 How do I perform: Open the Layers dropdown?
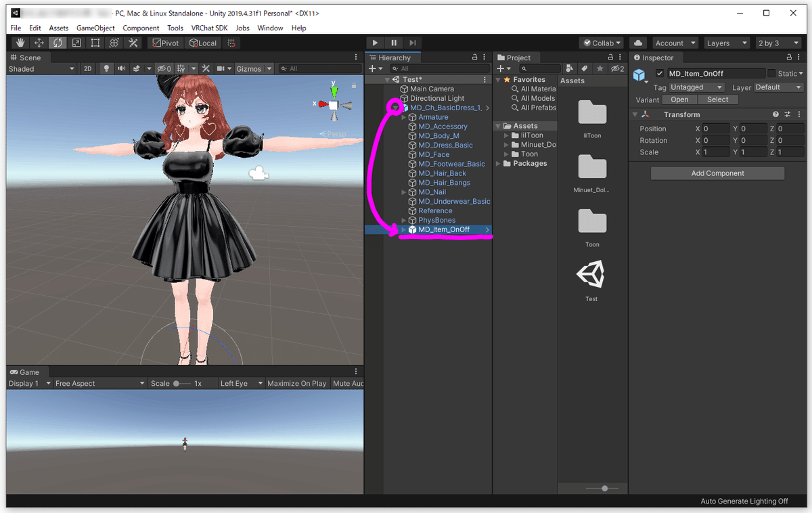(727, 43)
